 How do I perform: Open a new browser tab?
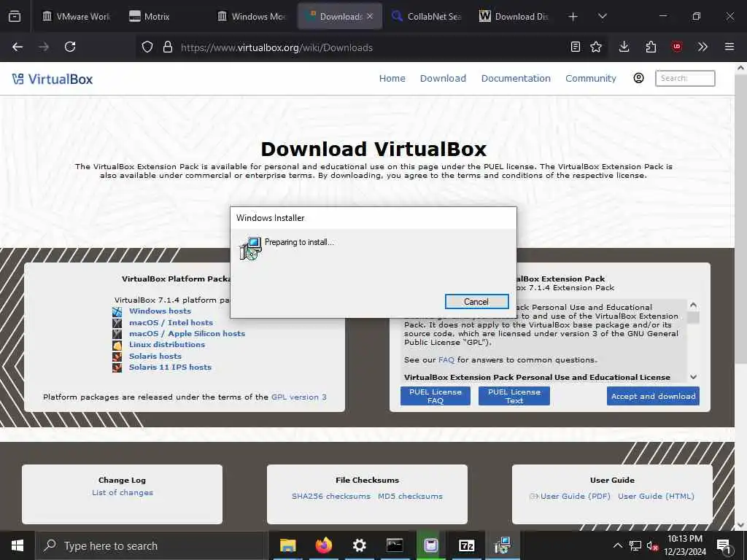(x=573, y=17)
